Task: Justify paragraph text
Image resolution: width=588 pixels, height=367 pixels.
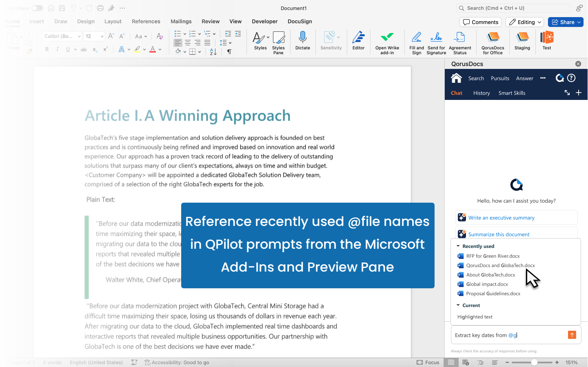Action: point(207,43)
